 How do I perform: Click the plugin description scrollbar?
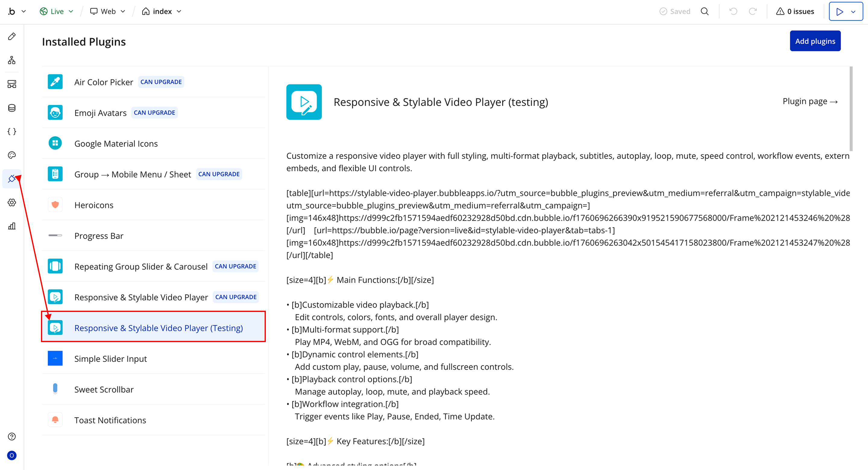[851, 109]
